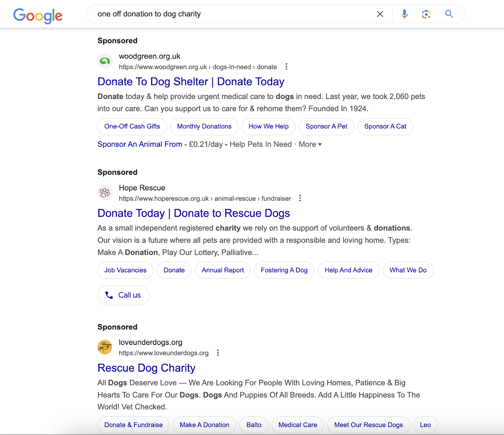The image size is (504, 435).
Task: Click the "Balto" chip
Action: pos(254,425)
